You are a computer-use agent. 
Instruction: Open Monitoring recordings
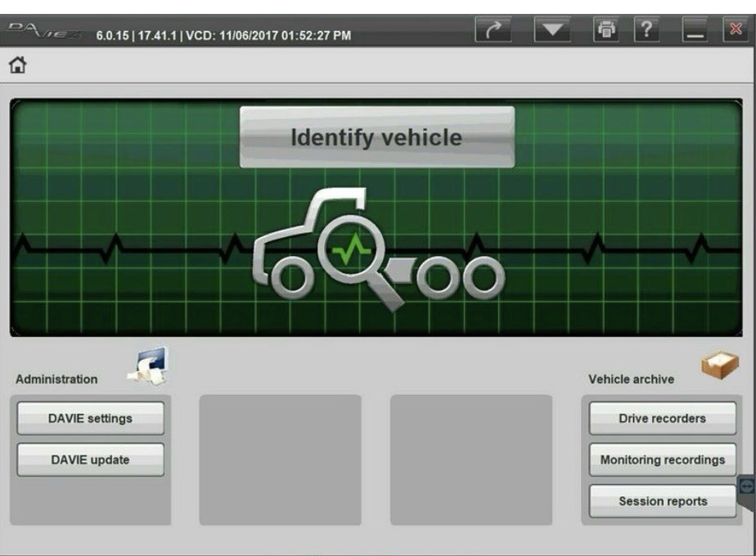point(663,460)
